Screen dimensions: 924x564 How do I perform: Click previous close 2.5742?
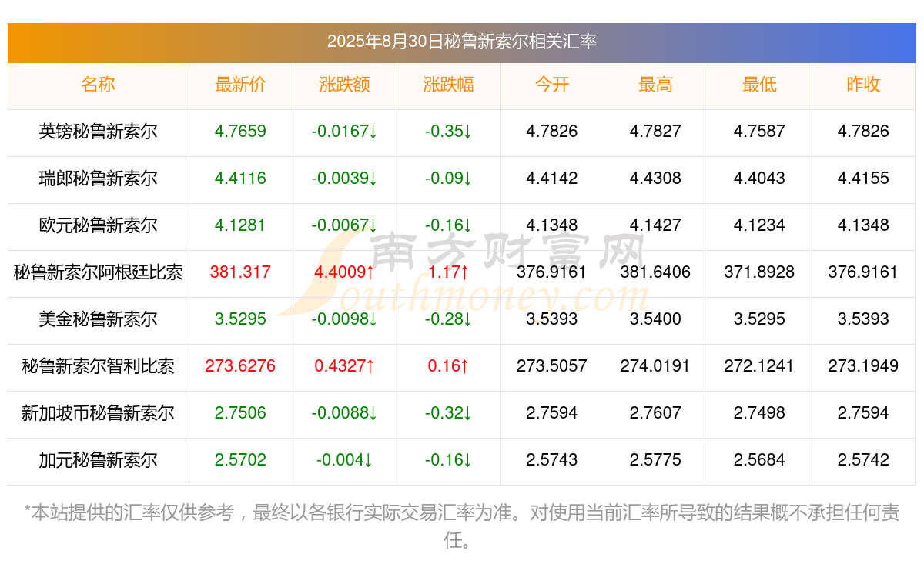tap(864, 460)
